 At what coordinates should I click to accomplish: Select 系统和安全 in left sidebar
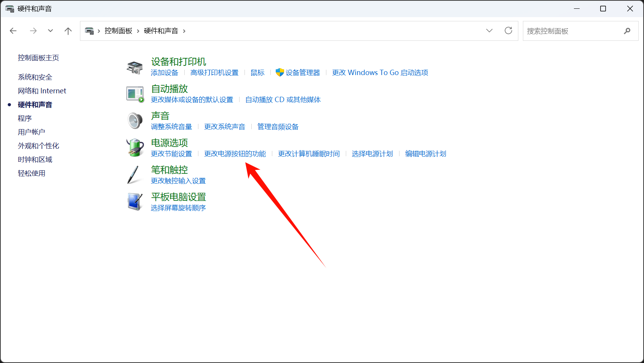pyautogui.click(x=35, y=77)
